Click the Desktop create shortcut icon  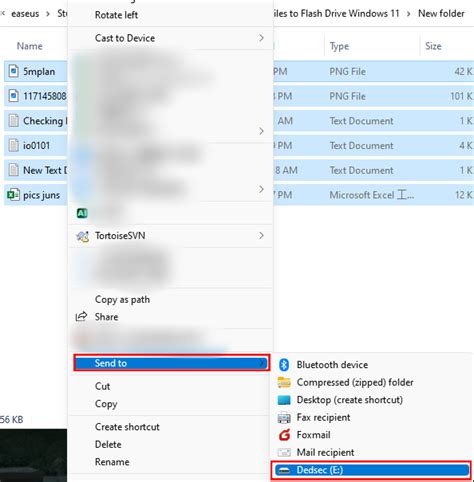tap(284, 400)
